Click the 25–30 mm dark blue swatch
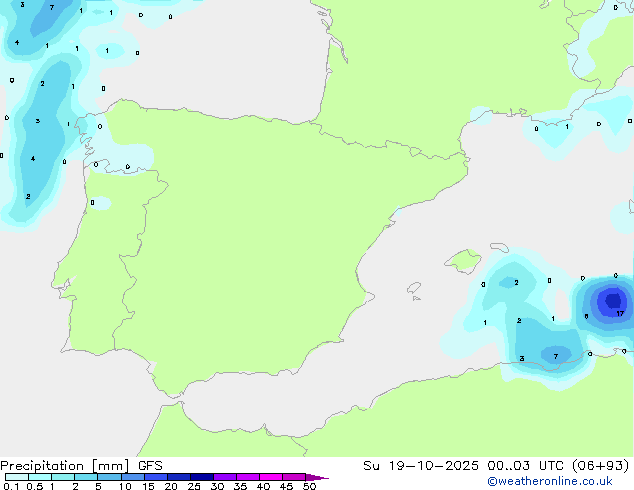634x490 pixels. (201, 477)
